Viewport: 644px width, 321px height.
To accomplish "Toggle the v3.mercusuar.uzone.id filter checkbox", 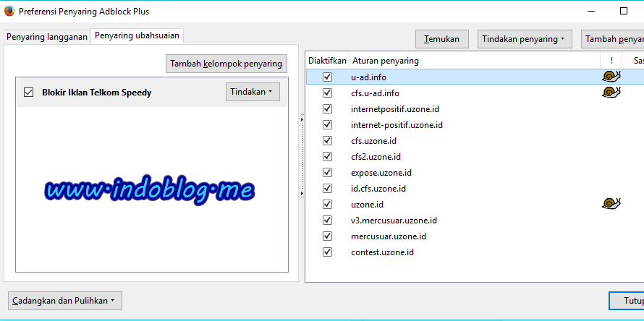I will click(x=327, y=220).
